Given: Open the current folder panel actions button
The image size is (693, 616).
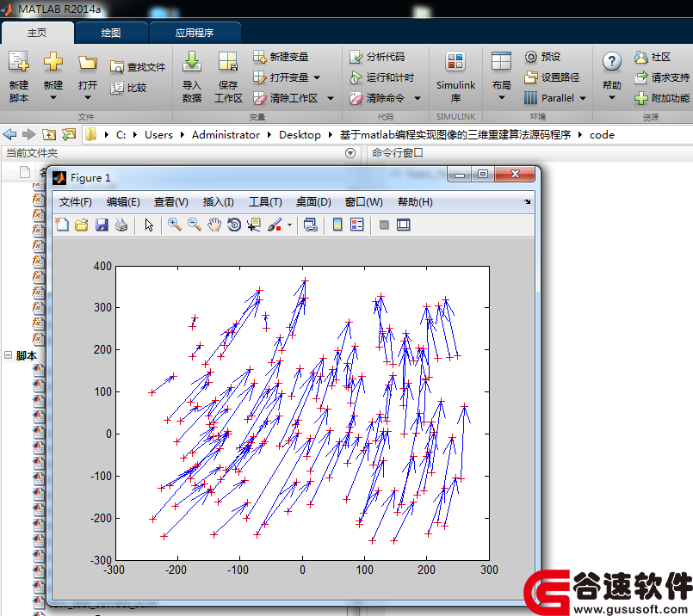Looking at the screenshot, I should (x=350, y=153).
